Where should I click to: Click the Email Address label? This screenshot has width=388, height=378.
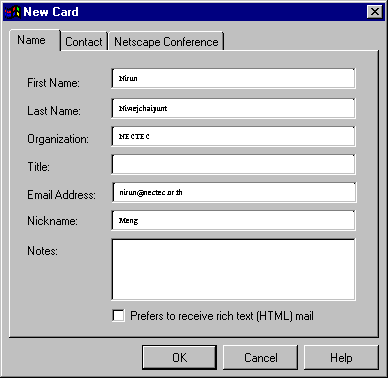point(61,195)
